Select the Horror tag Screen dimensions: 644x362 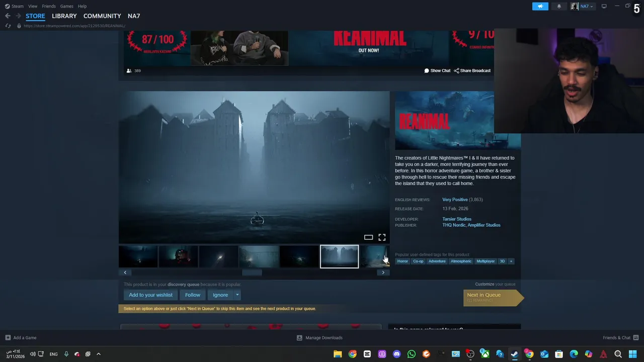(x=403, y=261)
